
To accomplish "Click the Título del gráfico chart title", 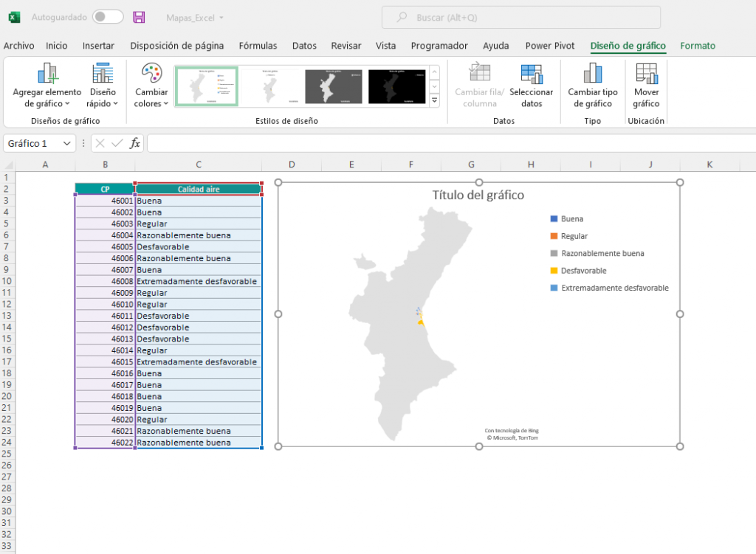I will tap(478, 195).
